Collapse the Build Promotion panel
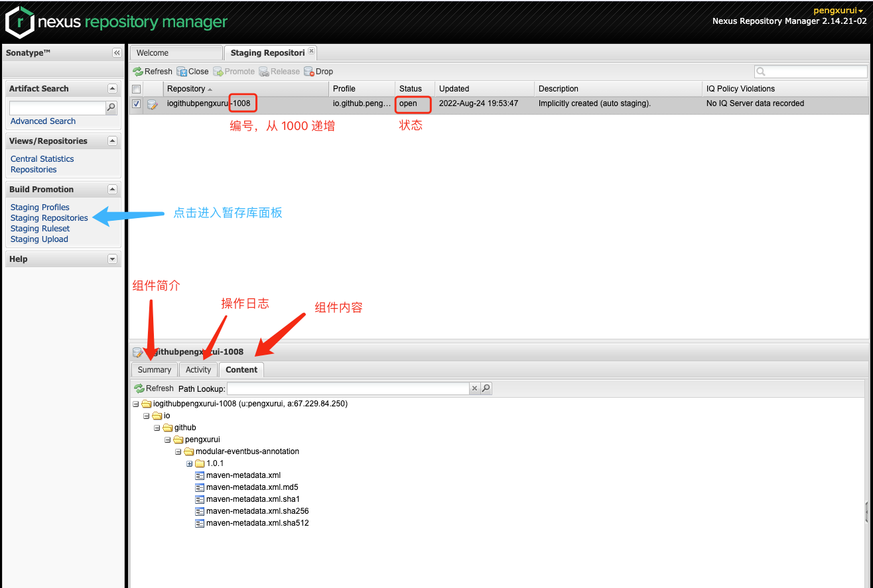The width and height of the screenshot is (873, 588). tap(112, 190)
